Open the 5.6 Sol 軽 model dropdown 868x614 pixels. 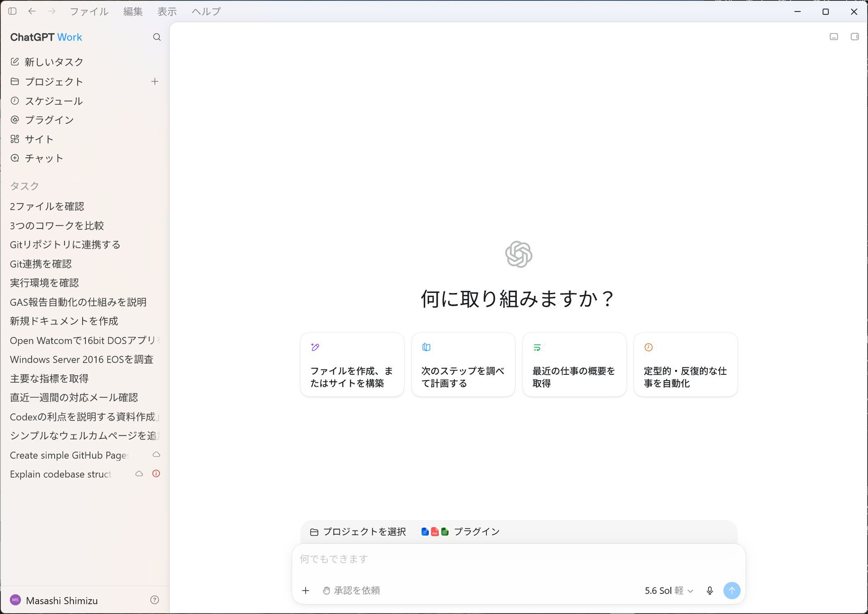[x=669, y=590]
